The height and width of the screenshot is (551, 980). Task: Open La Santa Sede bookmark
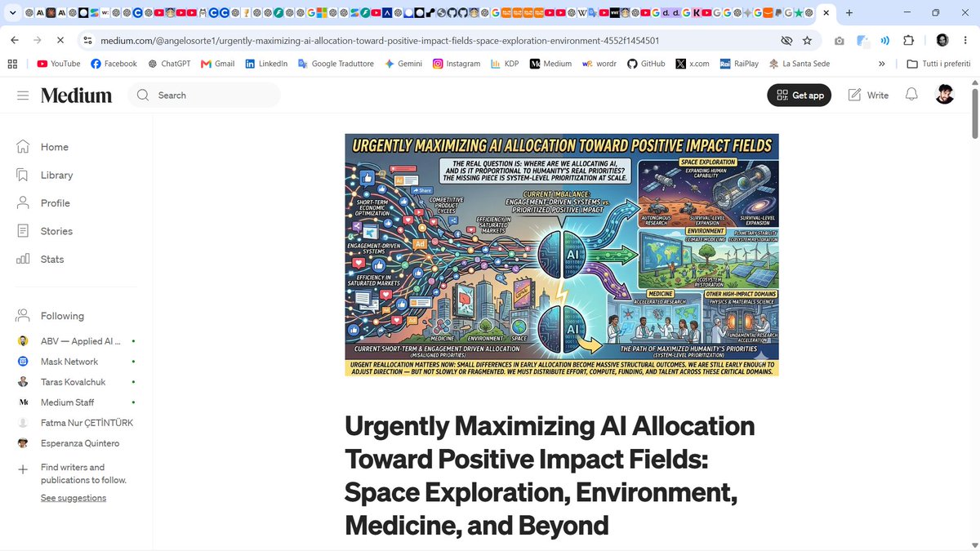tap(800, 64)
